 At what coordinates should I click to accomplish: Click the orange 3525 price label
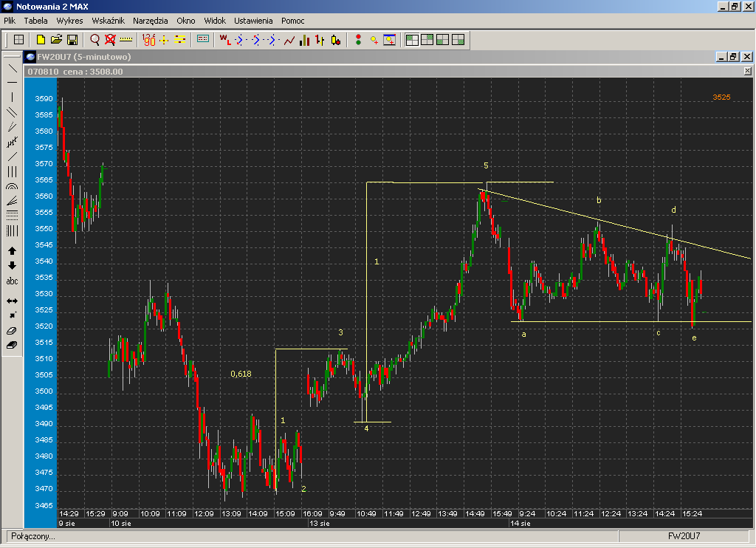pos(721,97)
